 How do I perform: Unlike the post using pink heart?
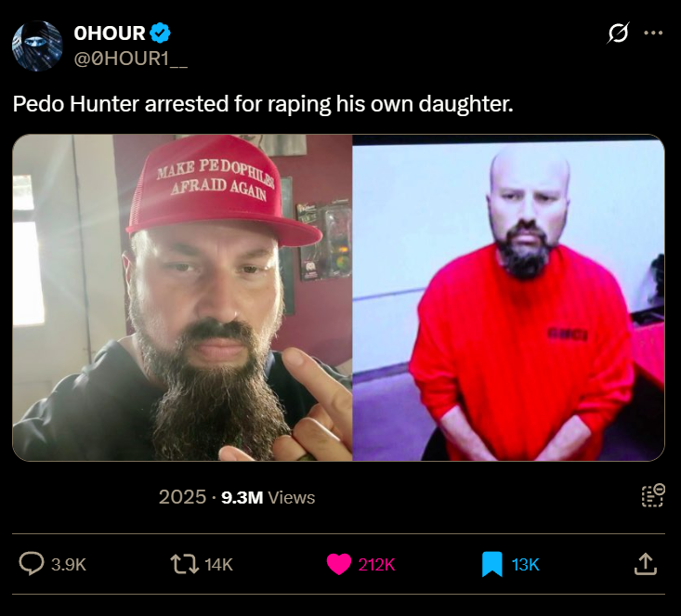tap(339, 564)
